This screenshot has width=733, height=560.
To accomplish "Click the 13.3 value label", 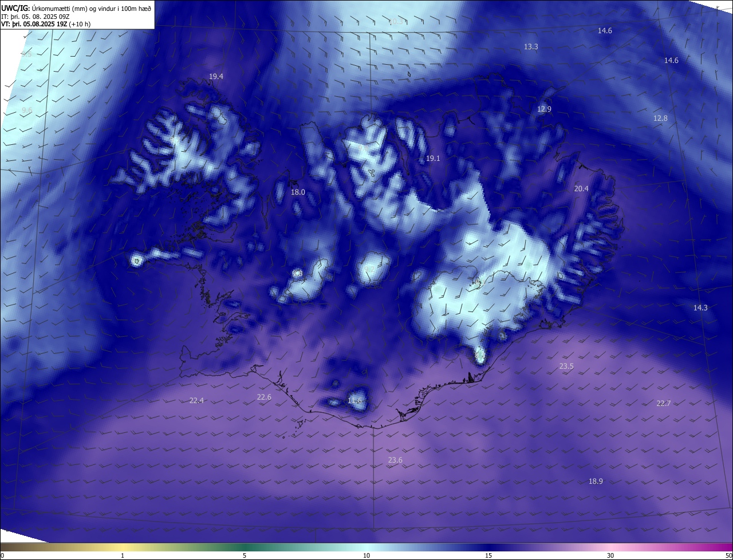I will pos(531,46).
